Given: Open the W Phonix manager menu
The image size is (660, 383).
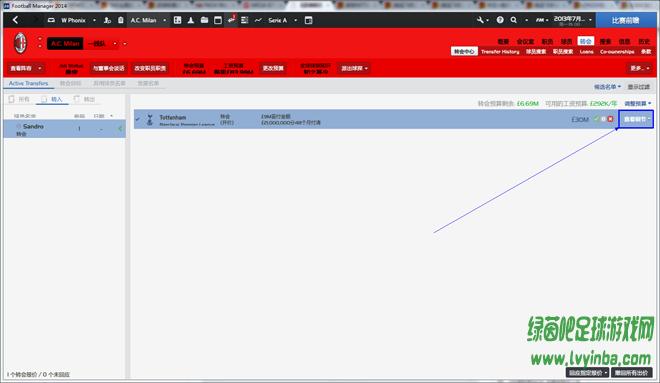Looking at the screenshot, I should click(78, 20).
